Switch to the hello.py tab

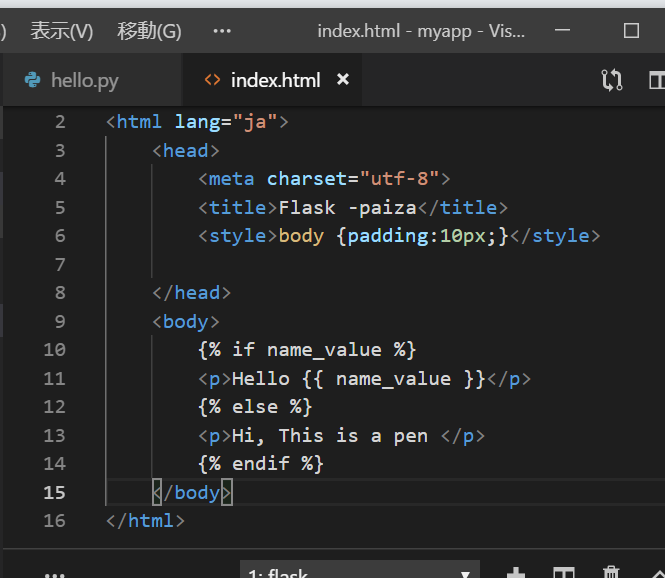point(85,81)
